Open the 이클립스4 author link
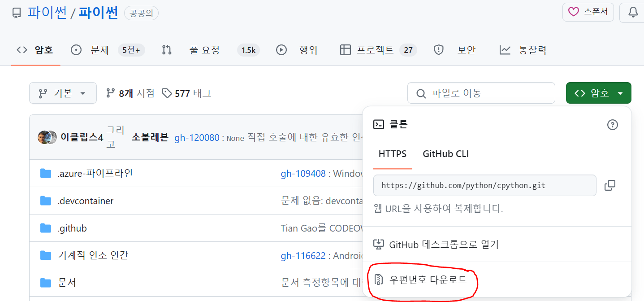 pos(82,137)
